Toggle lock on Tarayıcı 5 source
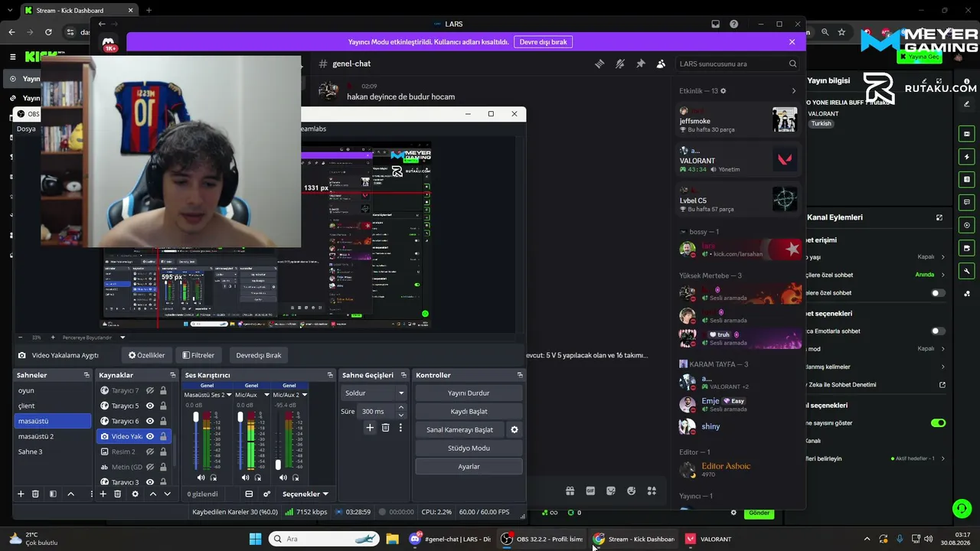 [163, 406]
